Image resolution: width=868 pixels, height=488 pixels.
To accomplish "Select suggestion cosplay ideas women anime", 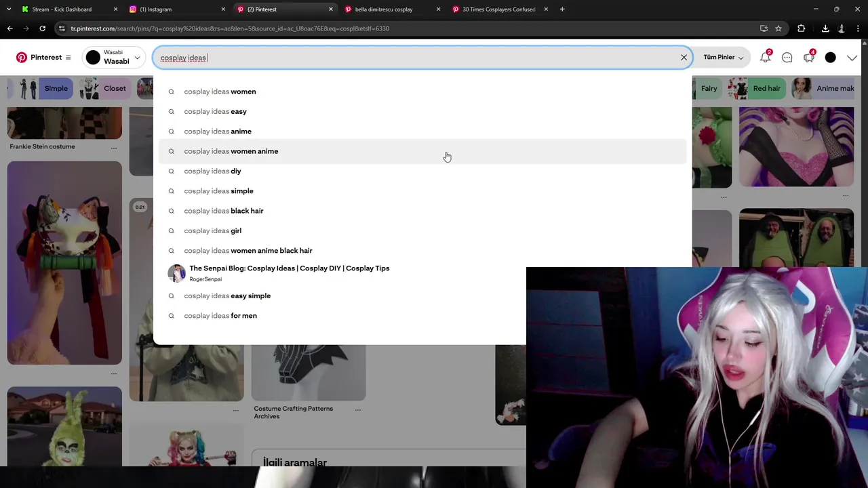I will (x=422, y=151).
